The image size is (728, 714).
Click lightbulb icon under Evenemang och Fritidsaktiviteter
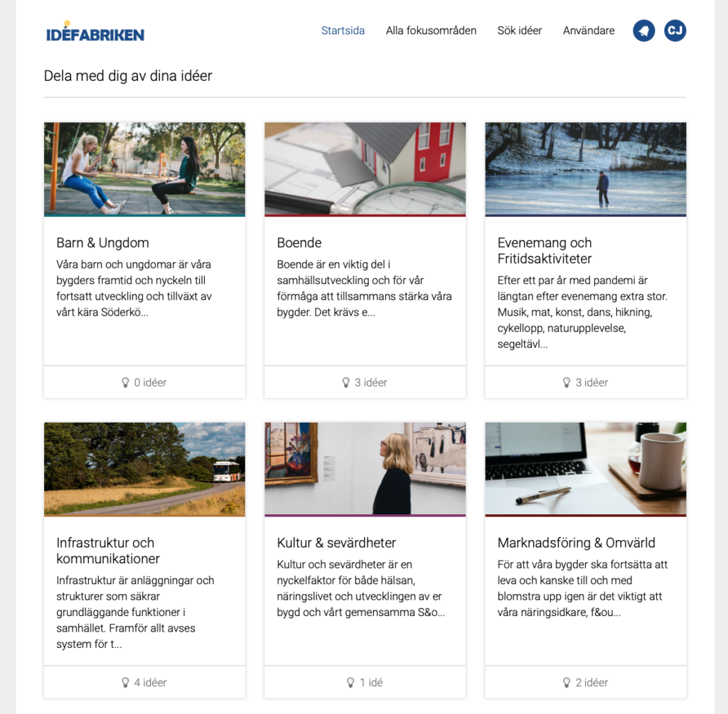point(567,382)
